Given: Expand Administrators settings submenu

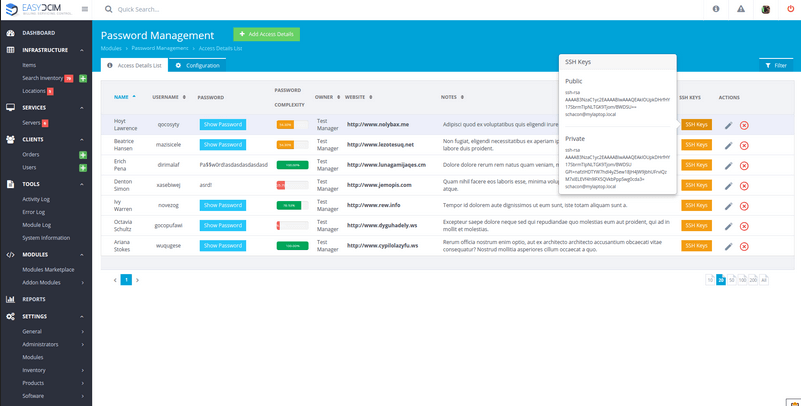Looking at the screenshot, I should (84, 344).
